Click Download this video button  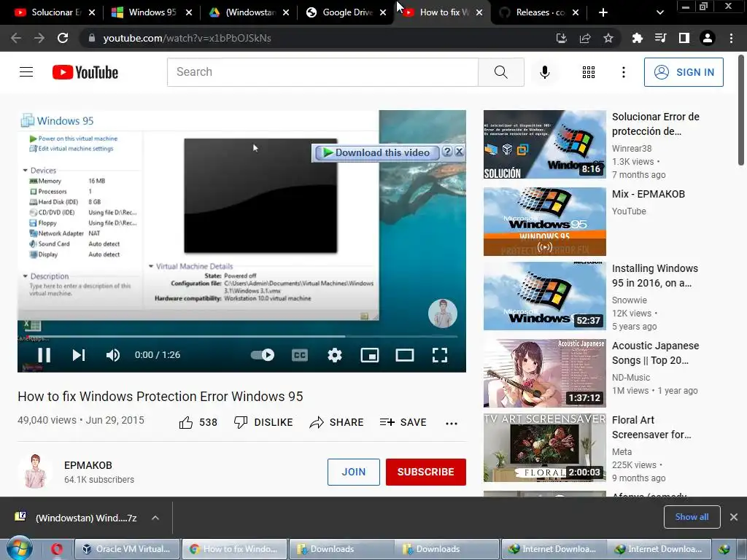[x=376, y=152]
